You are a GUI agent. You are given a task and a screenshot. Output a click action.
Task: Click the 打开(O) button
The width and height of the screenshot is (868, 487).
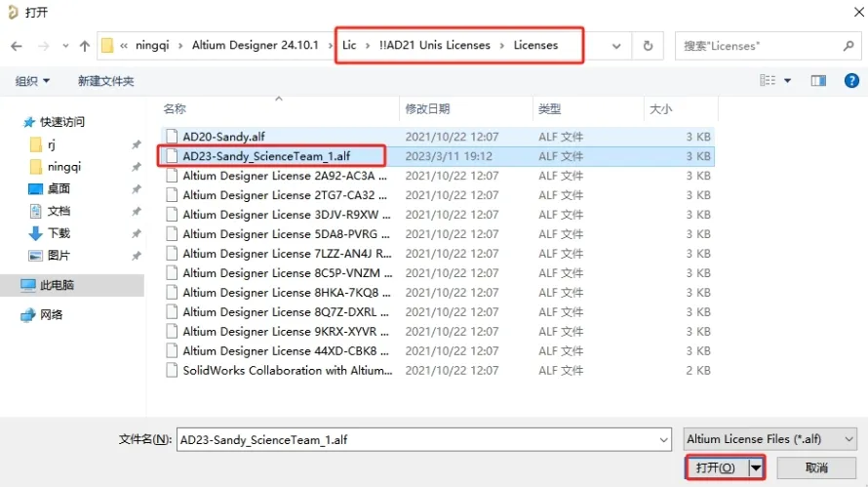(716, 468)
